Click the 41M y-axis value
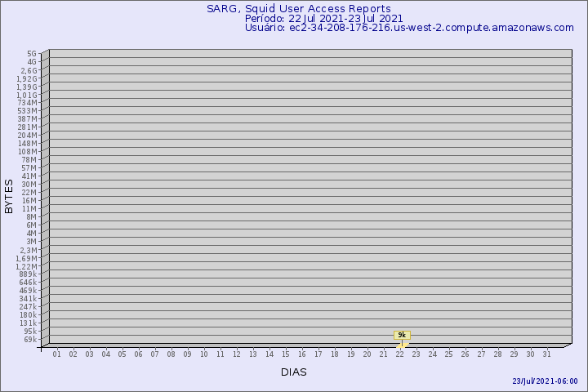Image resolution: width=588 pixels, height=392 pixels. pyautogui.click(x=29, y=176)
